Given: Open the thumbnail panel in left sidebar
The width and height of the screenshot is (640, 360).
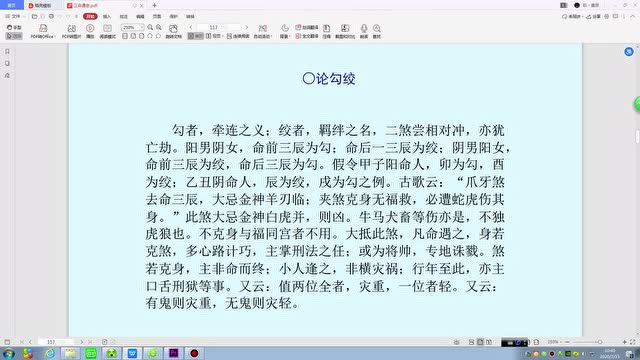Looking at the screenshot, I should [x=7, y=63].
